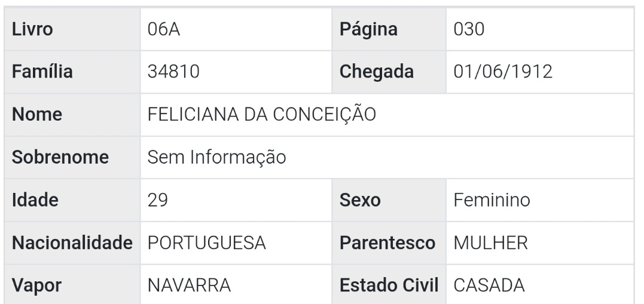The height and width of the screenshot is (304, 644).
Task: Select the name FELICIANA DA CONCEIÇÃO
Action: click(x=262, y=115)
